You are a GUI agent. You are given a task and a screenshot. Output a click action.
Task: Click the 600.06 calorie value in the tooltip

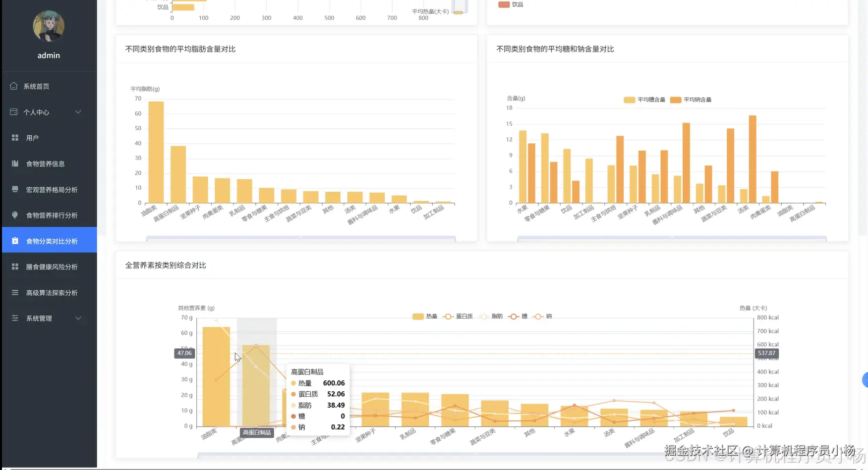(334, 383)
